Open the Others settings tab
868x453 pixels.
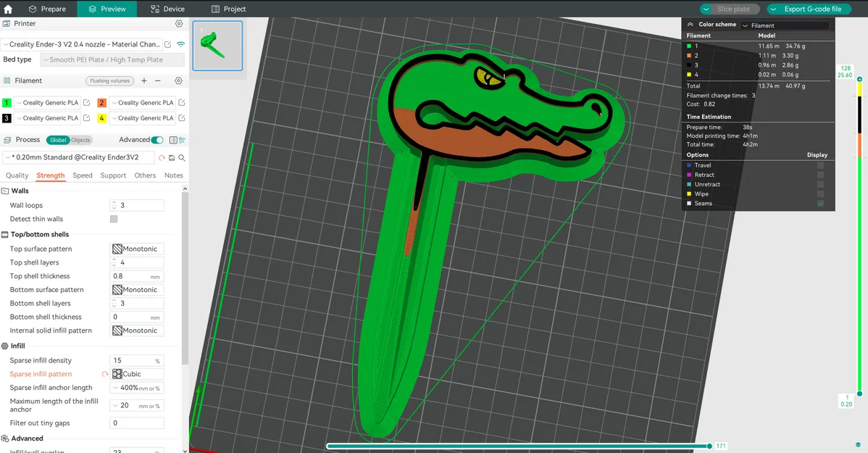pos(145,175)
